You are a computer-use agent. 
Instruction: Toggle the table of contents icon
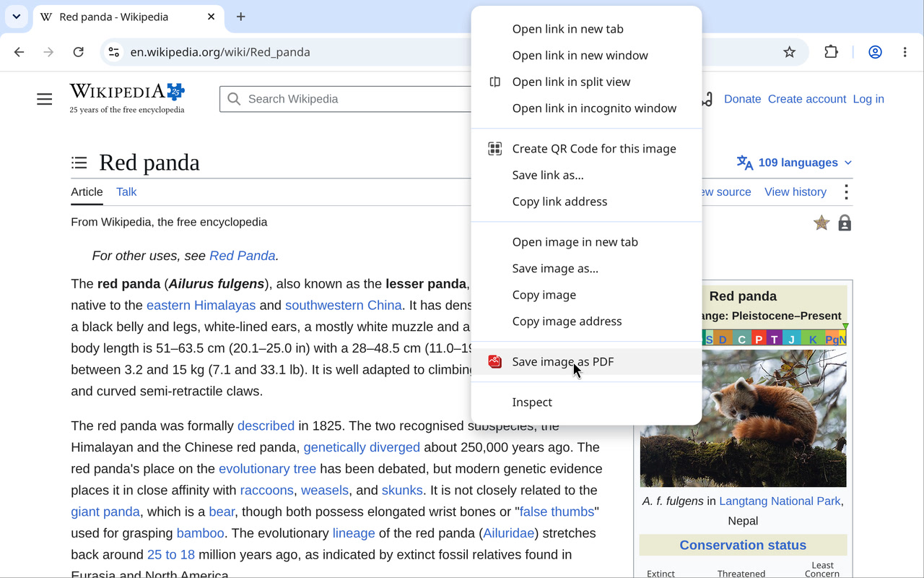point(79,163)
